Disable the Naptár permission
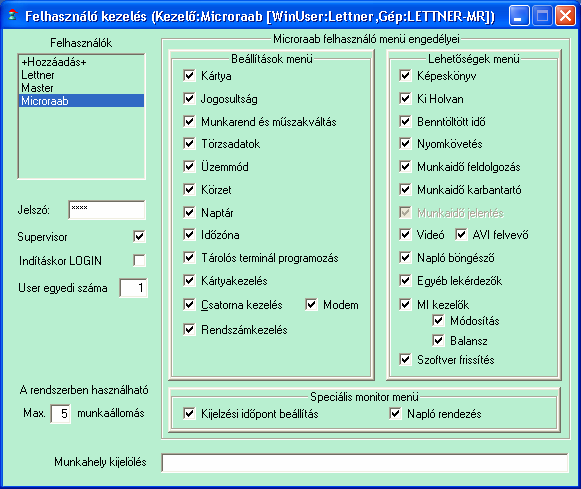This screenshot has height=489, width=581. 189,212
